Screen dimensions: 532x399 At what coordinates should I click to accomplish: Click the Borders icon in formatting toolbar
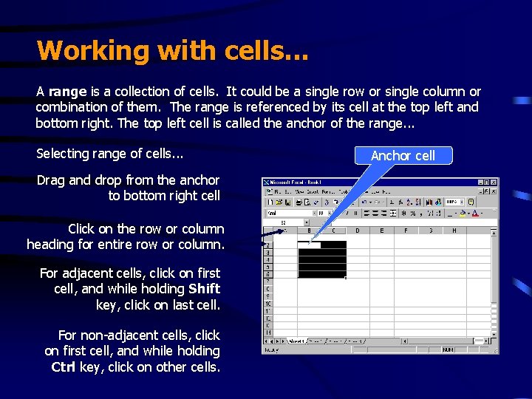(x=450, y=213)
